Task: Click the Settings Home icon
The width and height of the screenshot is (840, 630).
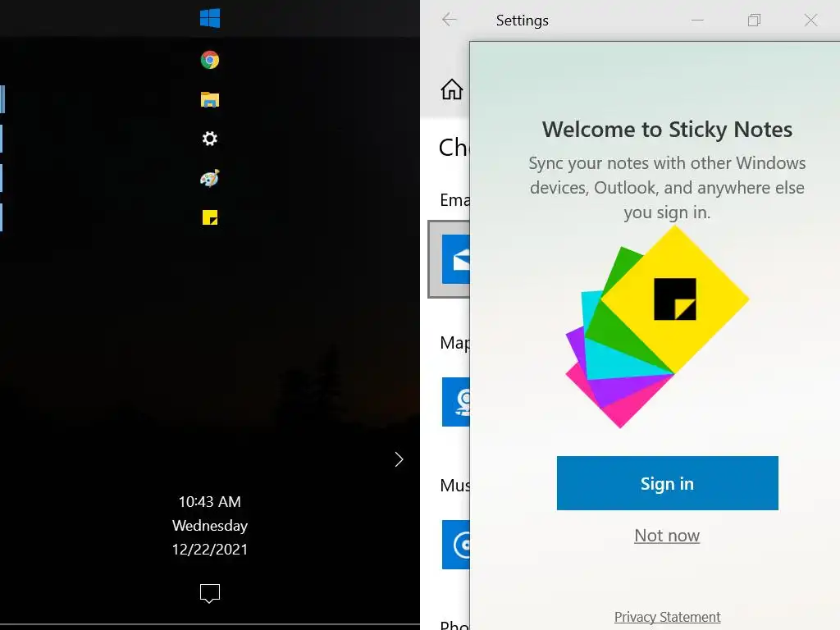Action: click(x=452, y=89)
